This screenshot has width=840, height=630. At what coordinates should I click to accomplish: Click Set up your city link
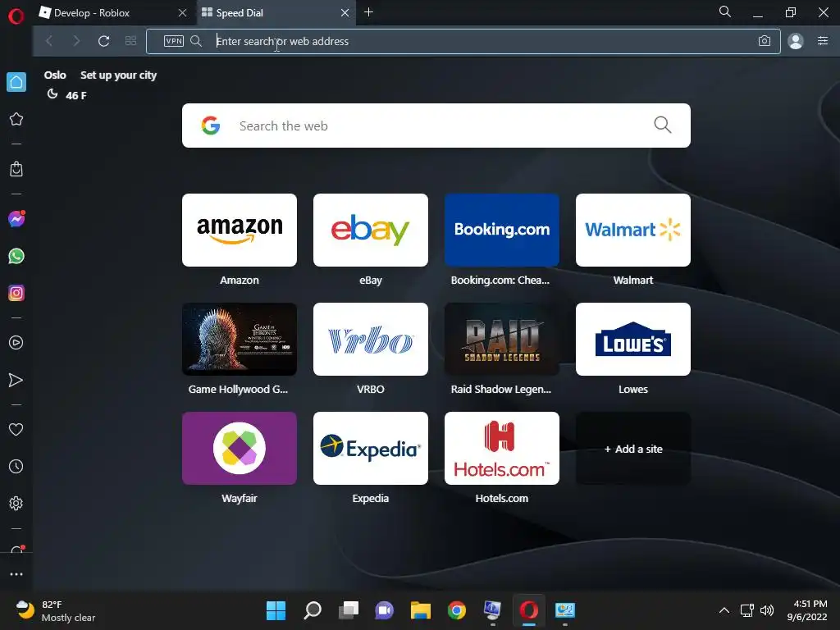click(x=118, y=75)
